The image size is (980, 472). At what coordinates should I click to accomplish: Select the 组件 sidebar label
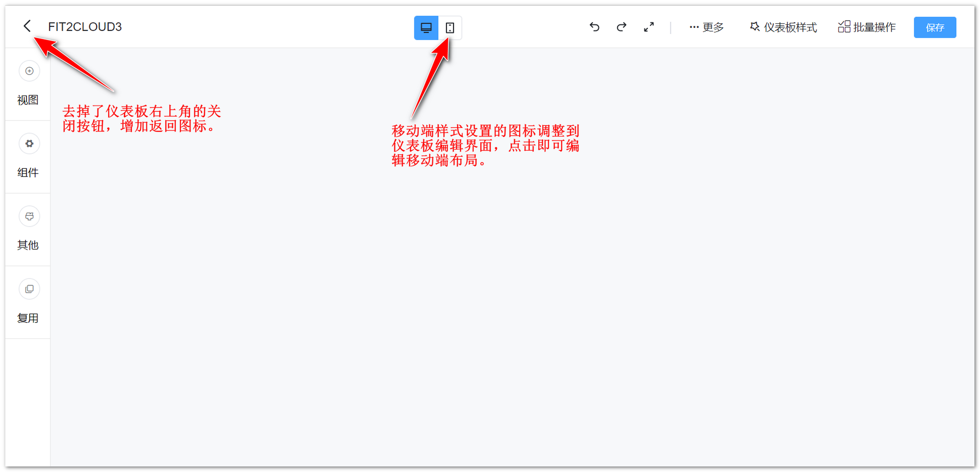pos(28,173)
